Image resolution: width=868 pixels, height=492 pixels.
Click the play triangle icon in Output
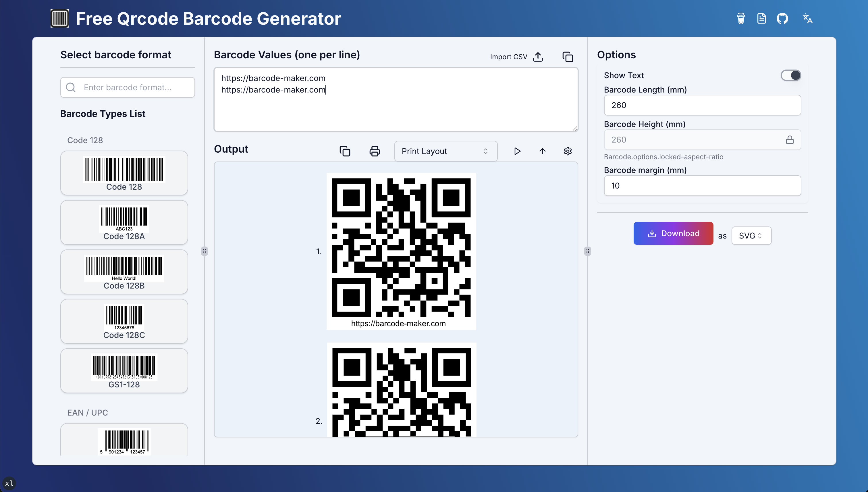click(x=517, y=151)
